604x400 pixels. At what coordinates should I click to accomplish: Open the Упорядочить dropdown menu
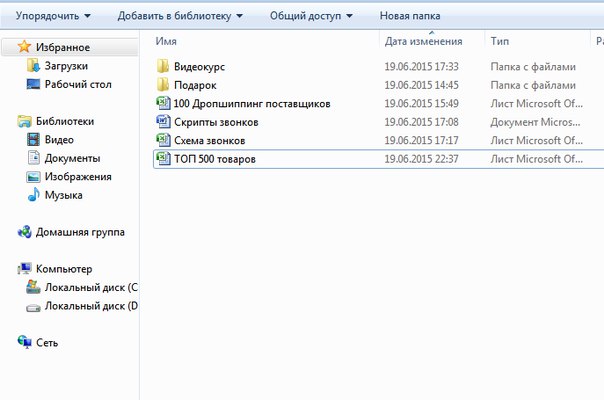[53, 17]
